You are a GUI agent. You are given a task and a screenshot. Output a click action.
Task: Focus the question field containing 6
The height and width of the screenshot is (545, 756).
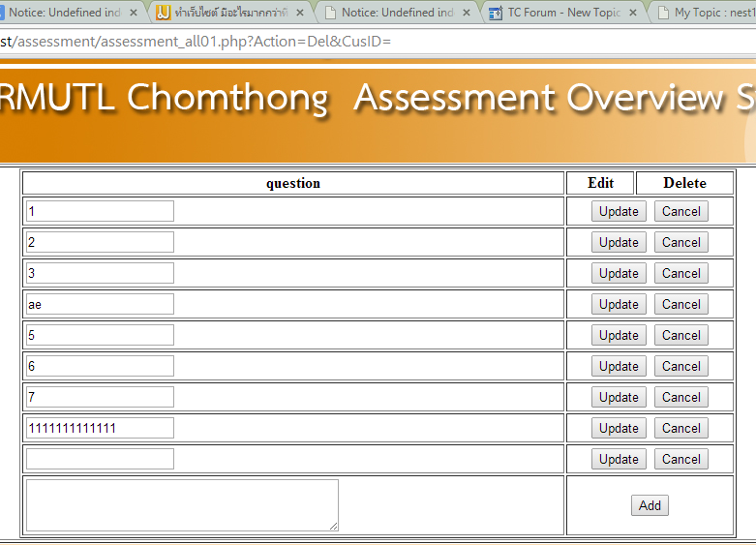100,366
